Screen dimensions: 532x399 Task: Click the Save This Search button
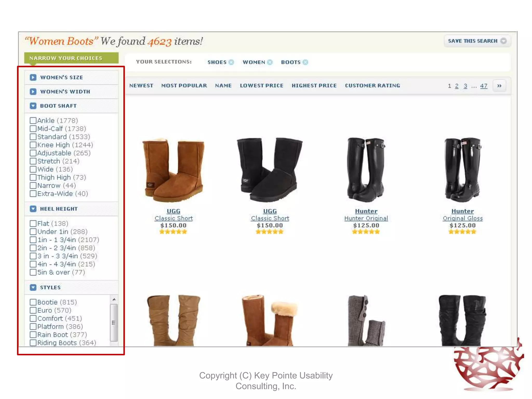point(477,41)
